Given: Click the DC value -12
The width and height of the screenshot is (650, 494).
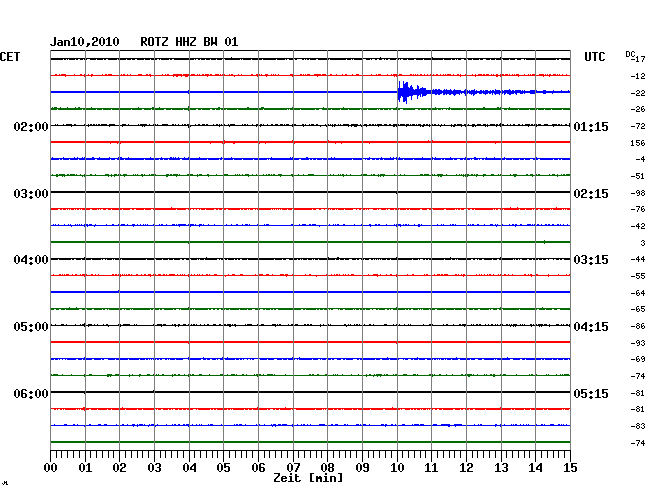Looking at the screenshot, I should 638,76.
